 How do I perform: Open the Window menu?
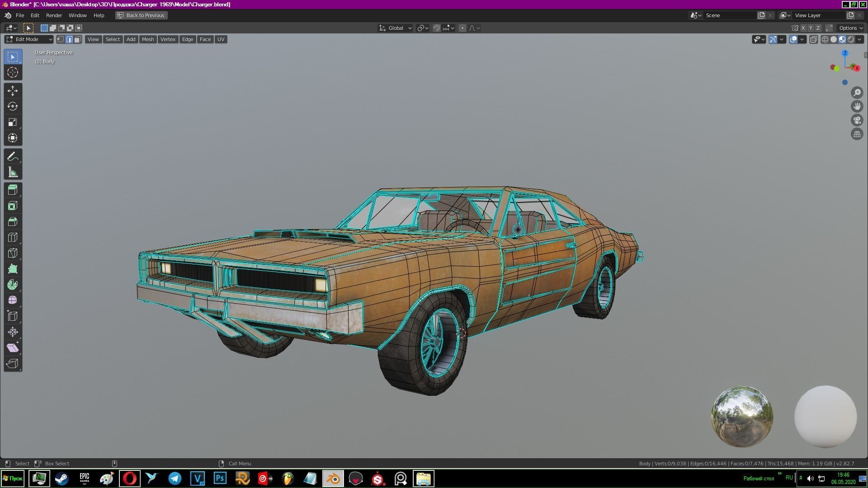(77, 15)
